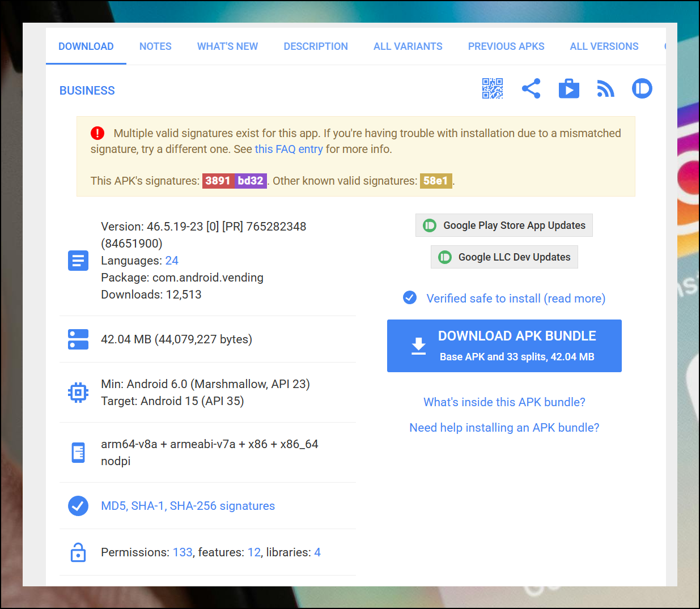This screenshot has width=700, height=609.
Task: Select the Version: 46.5.19-23 text
Action: [203, 235]
